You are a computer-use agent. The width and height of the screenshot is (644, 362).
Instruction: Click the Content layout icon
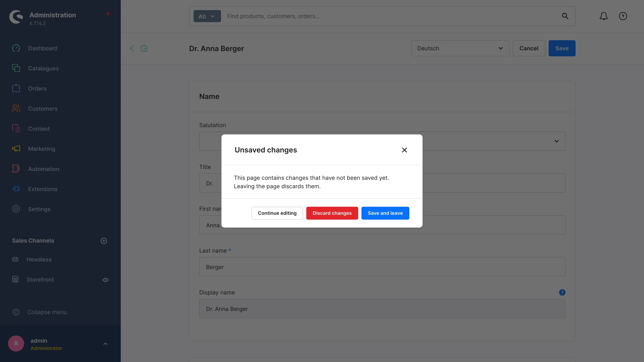coord(16,129)
